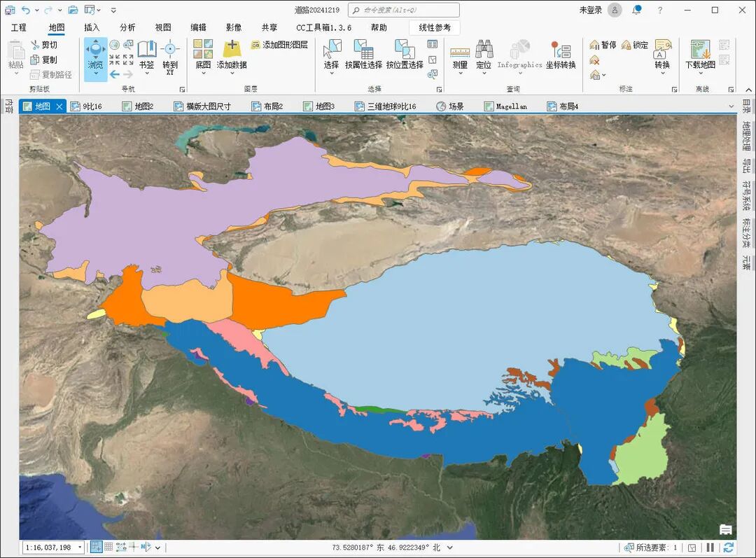Click the zoom to selection icon
This screenshot has height=558, width=756.
(128, 45)
